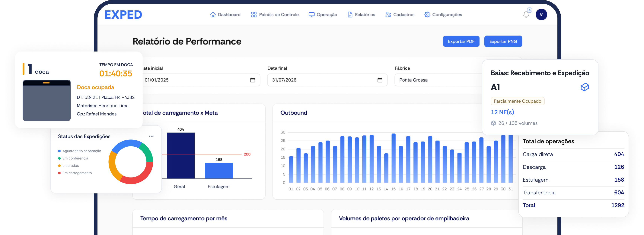
Task: Click the Carga direta row in Total de operações
Action: coord(573,154)
